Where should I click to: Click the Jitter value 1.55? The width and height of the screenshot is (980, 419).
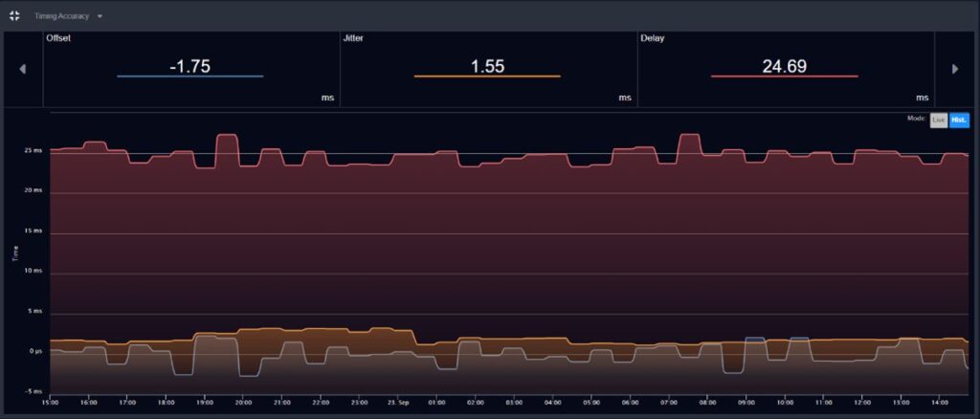click(487, 66)
